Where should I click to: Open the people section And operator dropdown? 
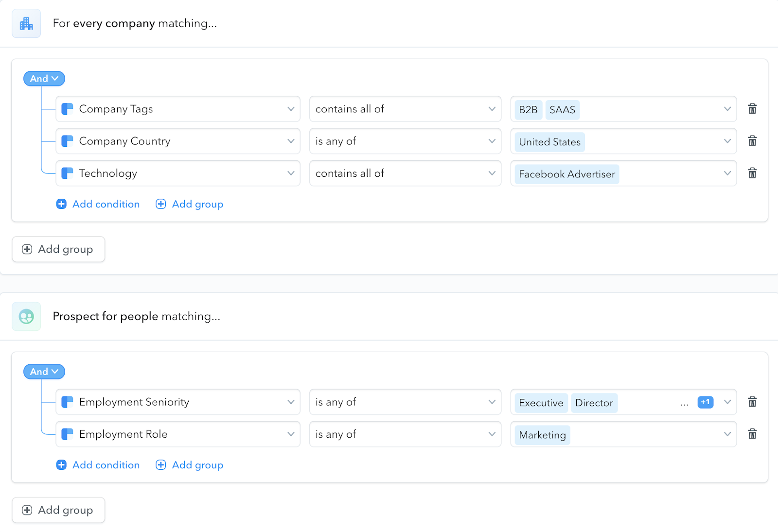click(x=44, y=371)
